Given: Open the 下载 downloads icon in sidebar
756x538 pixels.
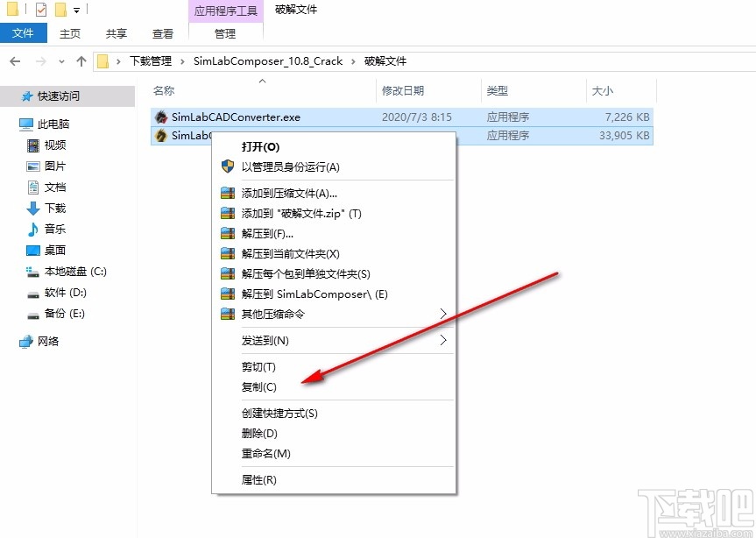Looking at the screenshot, I should click(33, 209).
